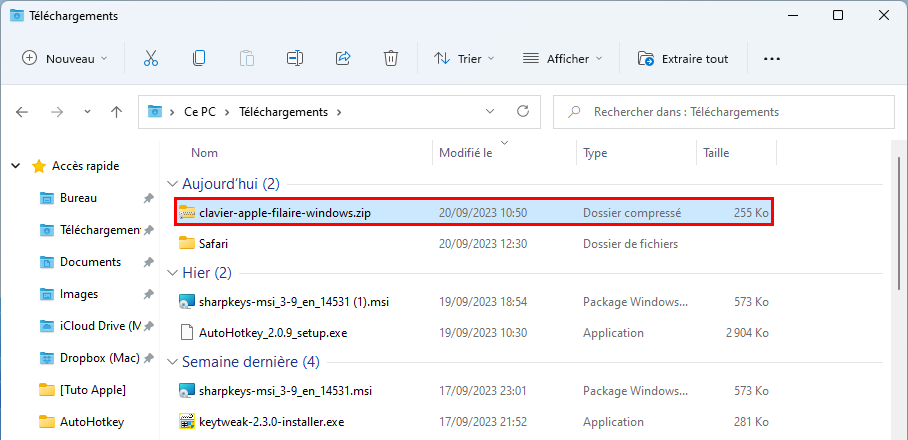Sort by the Taille column header
This screenshot has width=908, height=440.
pos(716,153)
